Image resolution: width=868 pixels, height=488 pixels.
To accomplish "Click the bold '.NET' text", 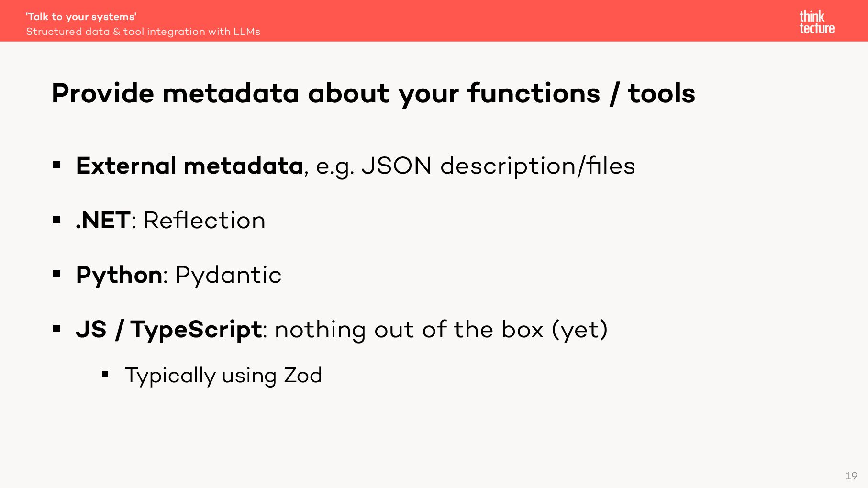I will pos(103,221).
